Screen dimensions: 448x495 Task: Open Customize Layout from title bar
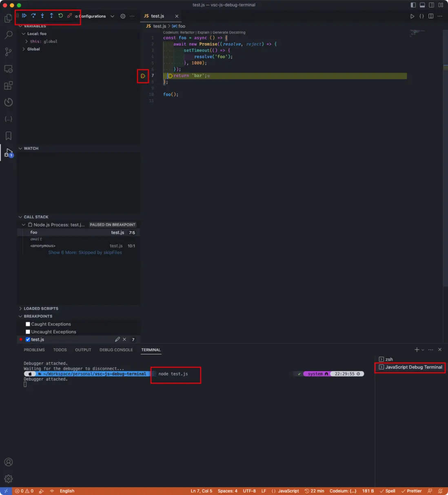pyautogui.click(x=441, y=5)
